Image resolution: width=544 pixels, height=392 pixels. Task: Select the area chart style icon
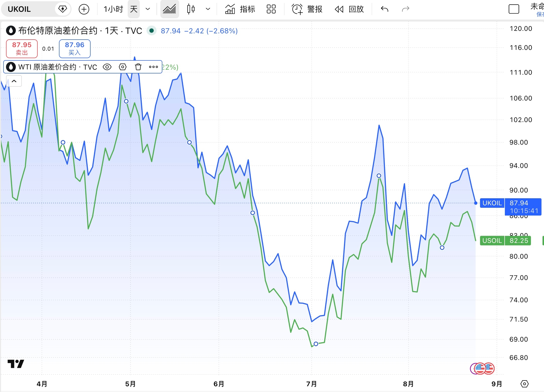coord(170,9)
